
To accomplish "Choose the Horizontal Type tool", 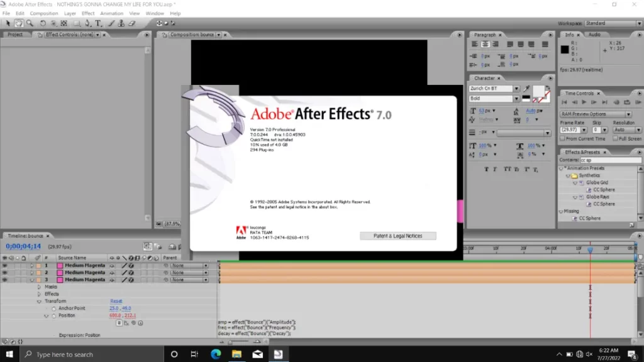I will (98, 23).
